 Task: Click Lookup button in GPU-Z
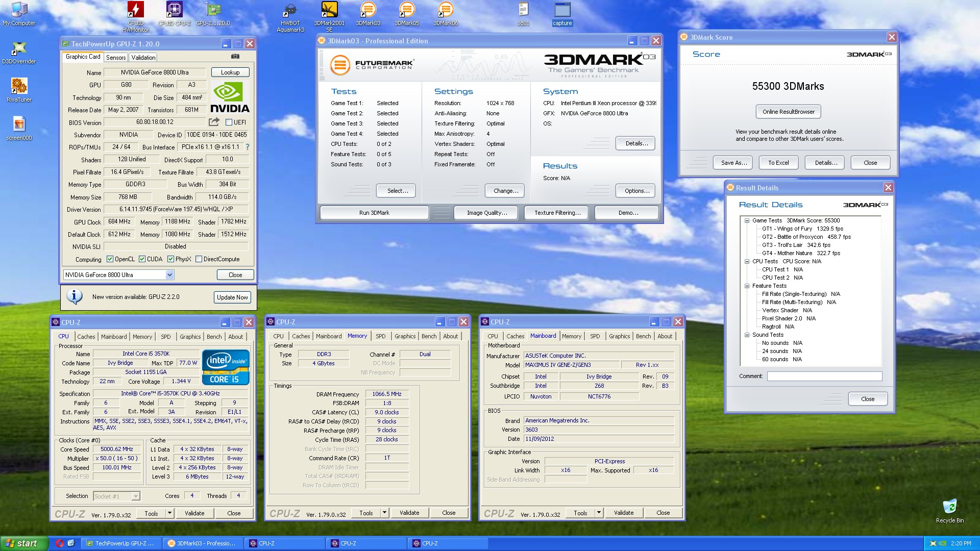230,72
